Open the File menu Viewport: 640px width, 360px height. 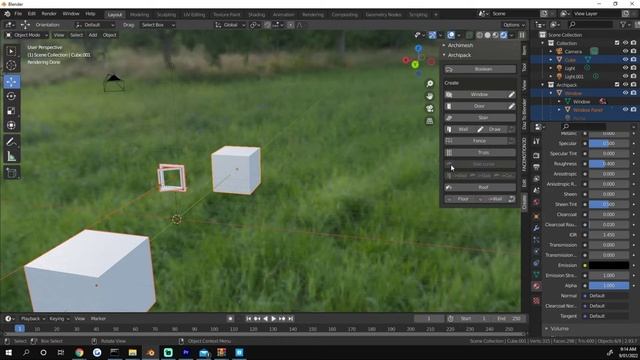point(18,14)
